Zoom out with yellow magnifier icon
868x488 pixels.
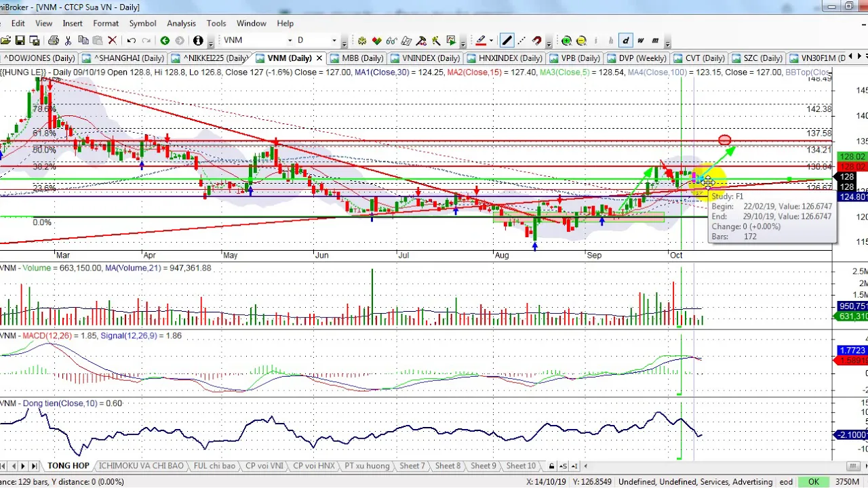581,41
